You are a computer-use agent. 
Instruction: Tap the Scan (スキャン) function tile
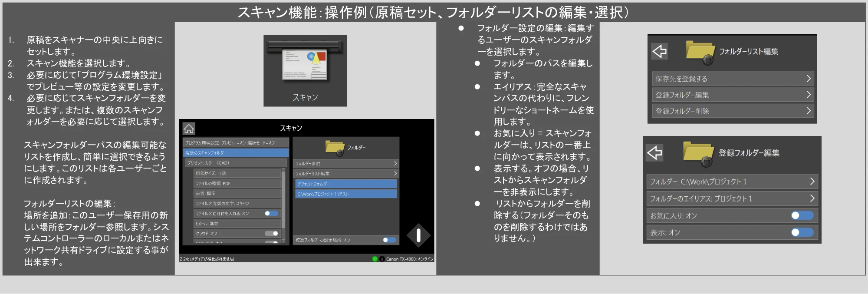(305, 70)
